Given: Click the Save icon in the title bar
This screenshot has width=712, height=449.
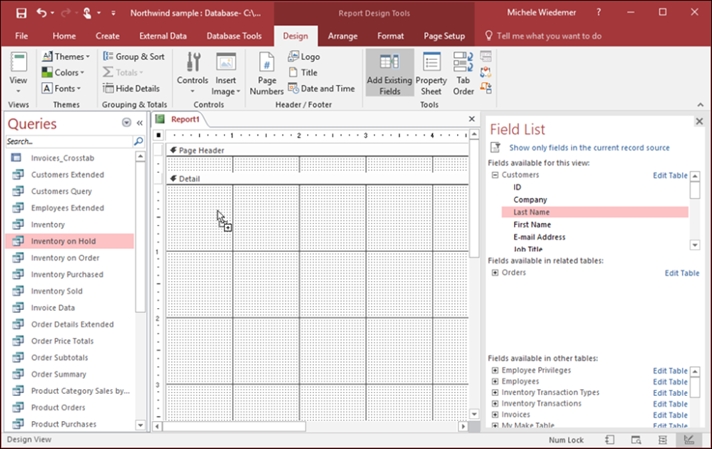Looking at the screenshot, I should point(21,13).
